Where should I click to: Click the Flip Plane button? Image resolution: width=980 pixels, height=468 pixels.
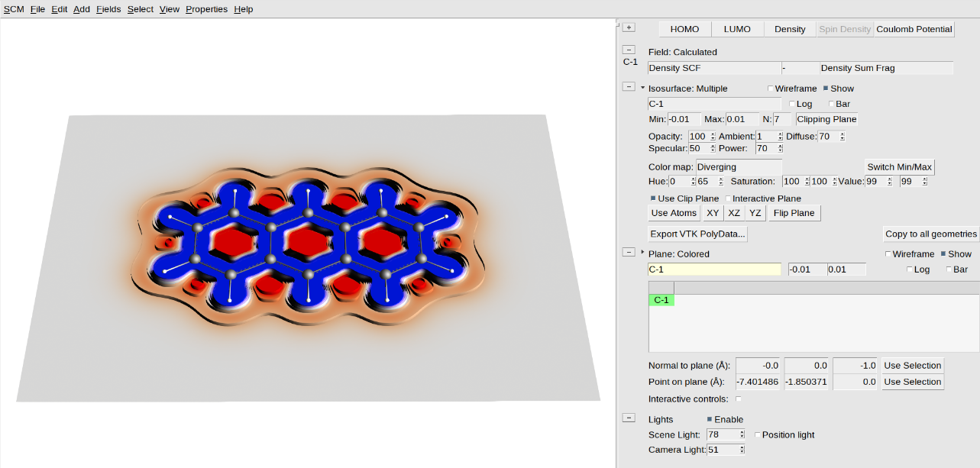(x=794, y=212)
